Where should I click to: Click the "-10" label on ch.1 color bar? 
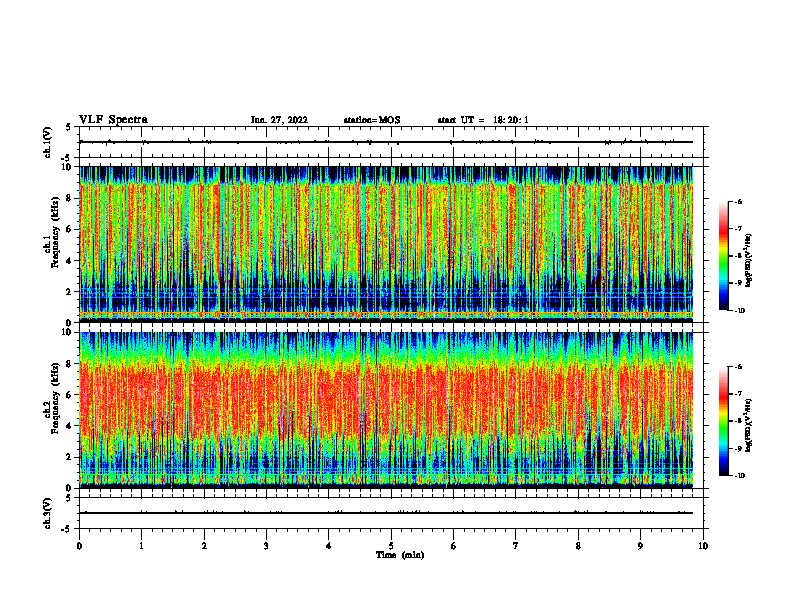(739, 311)
